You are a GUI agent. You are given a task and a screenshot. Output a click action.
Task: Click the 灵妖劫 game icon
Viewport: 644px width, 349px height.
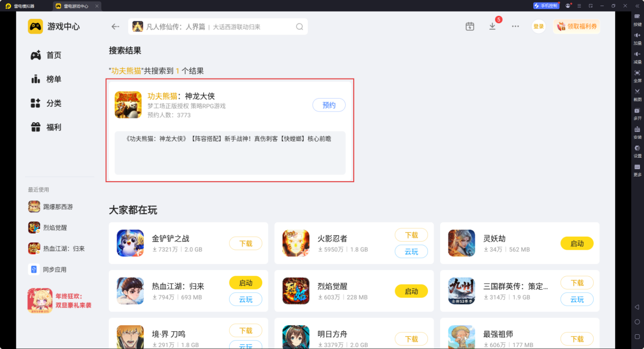click(462, 243)
